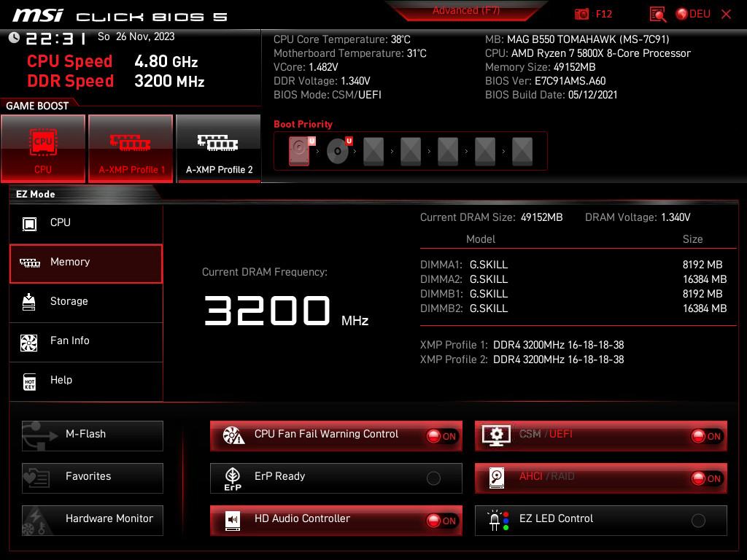Screen dimensions: 747x560
Task: Click the AHCI/RAID drive icon
Action: [x=496, y=478]
